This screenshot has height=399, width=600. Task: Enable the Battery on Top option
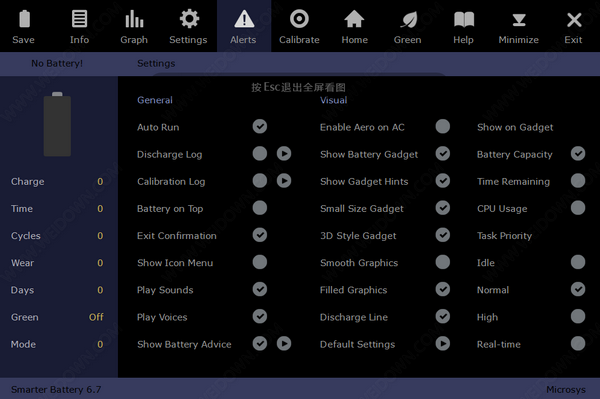260,208
